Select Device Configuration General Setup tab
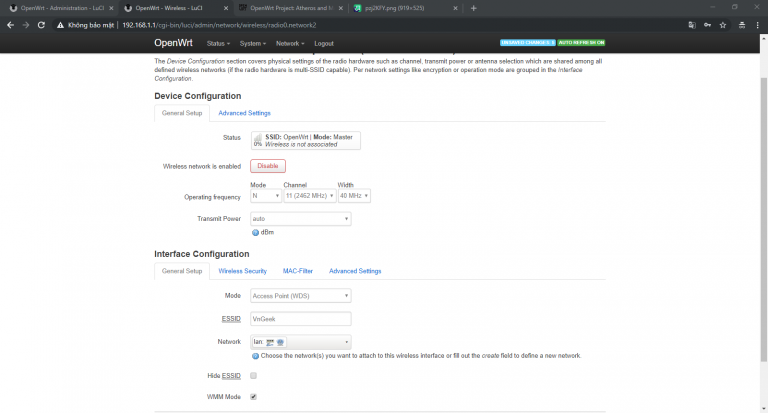 182,113
